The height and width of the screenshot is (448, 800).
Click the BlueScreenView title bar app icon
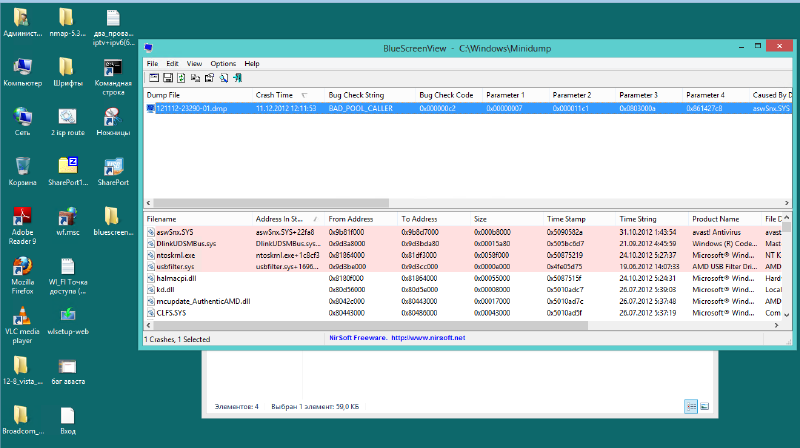coord(148,48)
